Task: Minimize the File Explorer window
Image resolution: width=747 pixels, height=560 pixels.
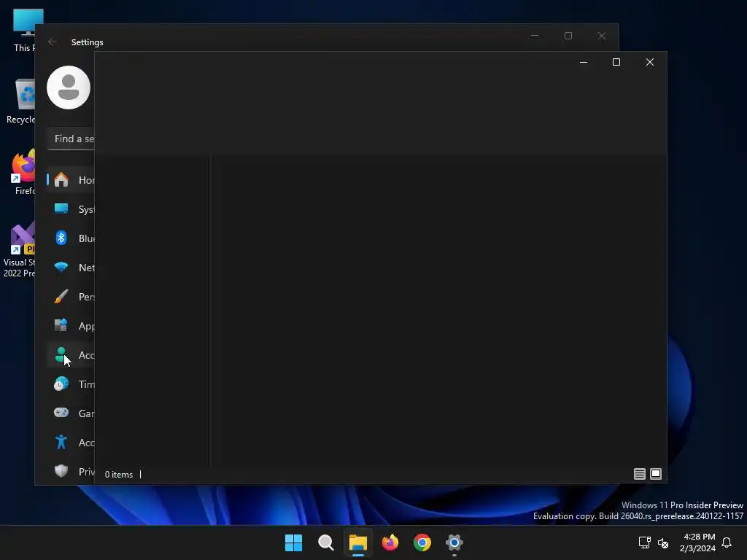Action: 583,63
